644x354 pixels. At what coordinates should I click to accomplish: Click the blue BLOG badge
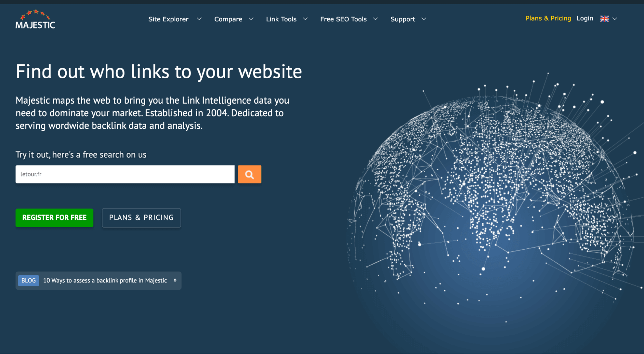tap(28, 281)
